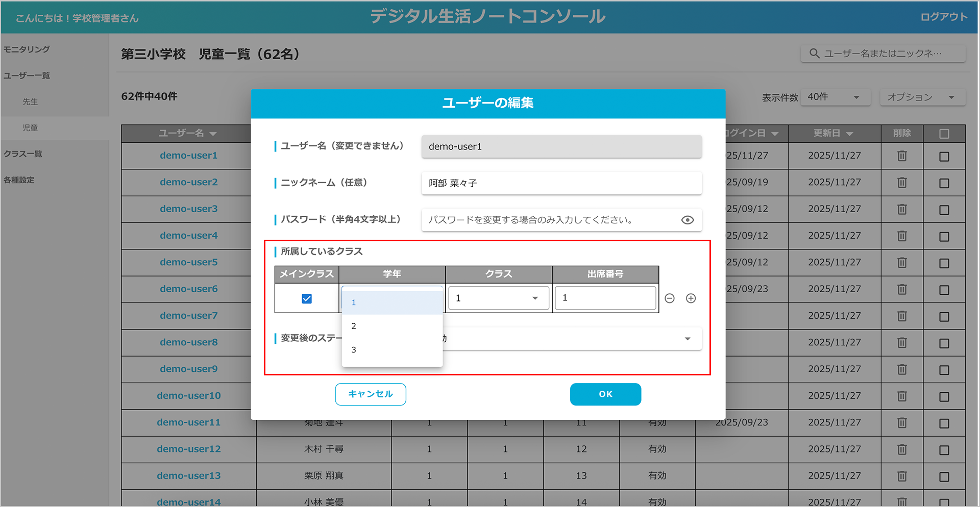Image resolution: width=980 pixels, height=507 pixels.
Task: Click trash icon for demo-user12
Action: tap(902, 449)
